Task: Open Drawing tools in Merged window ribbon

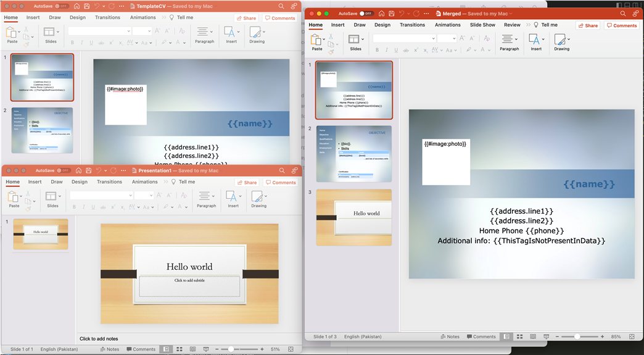Action: 561,40
